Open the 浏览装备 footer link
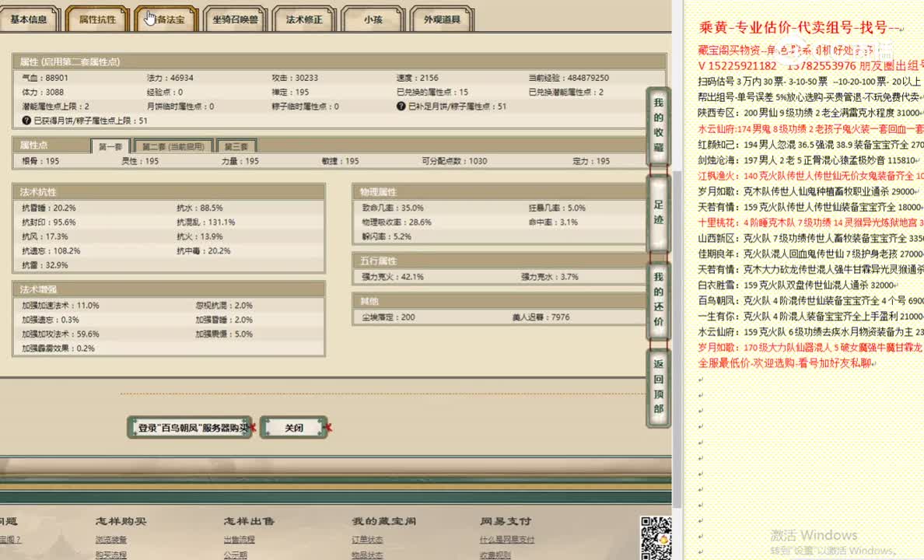This screenshot has height=560, width=924. coord(111,539)
